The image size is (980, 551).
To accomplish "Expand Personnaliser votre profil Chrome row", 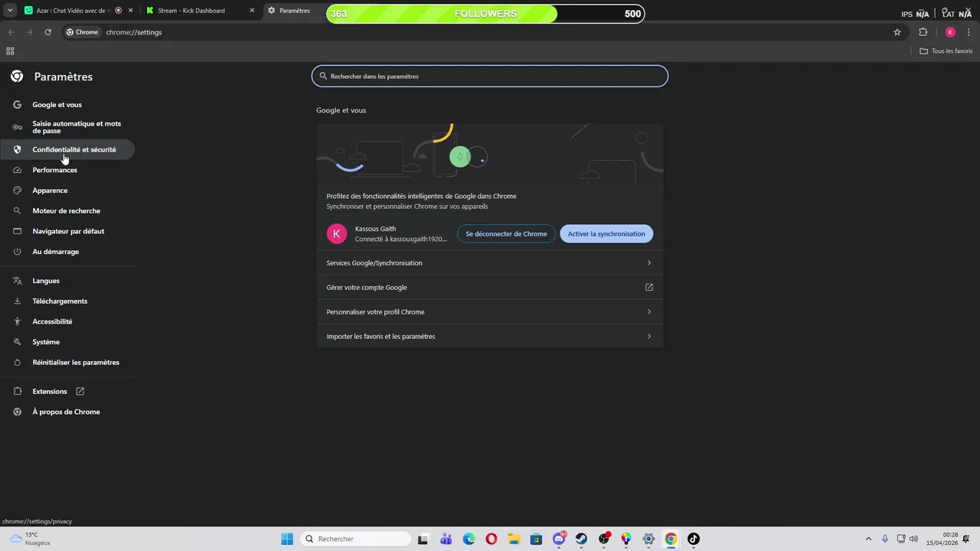I will (x=490, y=312).
